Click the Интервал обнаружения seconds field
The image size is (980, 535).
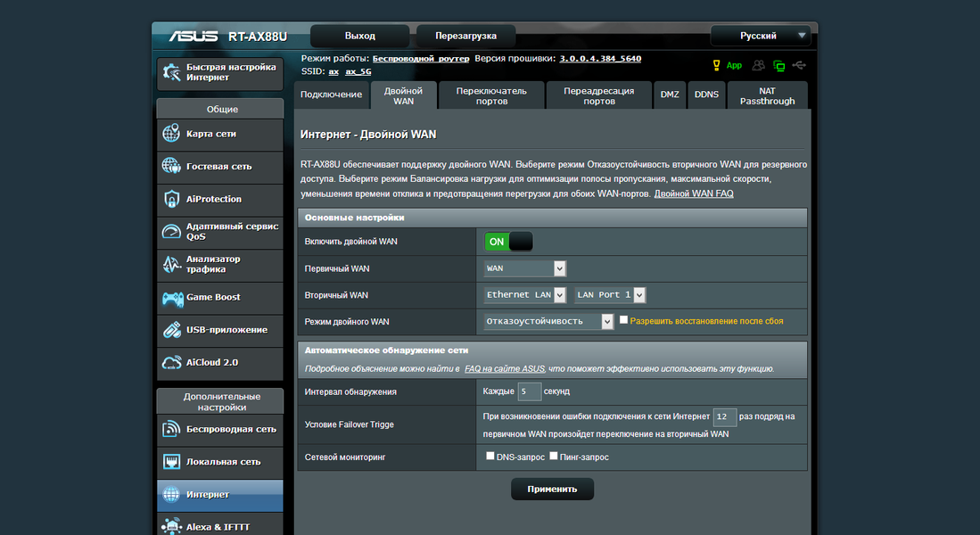pyautogui.click(x=529, y=391)
